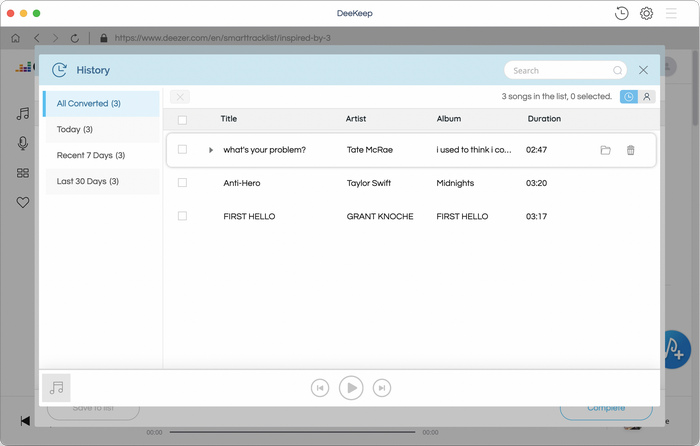The image size is (700, 446).
Task: Sort history by artist person icon
Action: pos(646,96)
